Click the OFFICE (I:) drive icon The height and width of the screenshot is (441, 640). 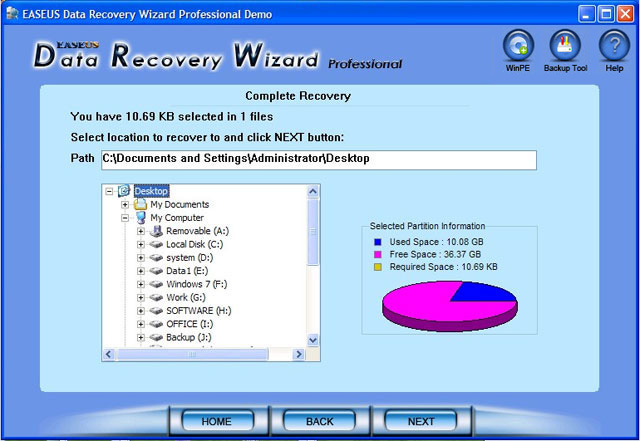(x=156, y=324)
